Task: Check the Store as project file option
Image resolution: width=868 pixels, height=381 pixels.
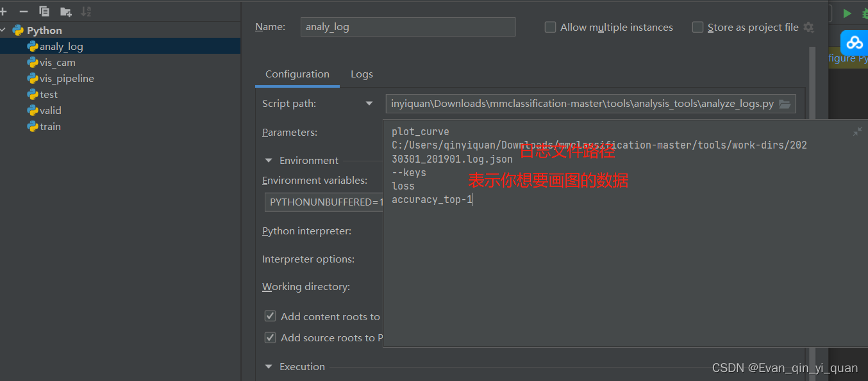Action: 697,27
